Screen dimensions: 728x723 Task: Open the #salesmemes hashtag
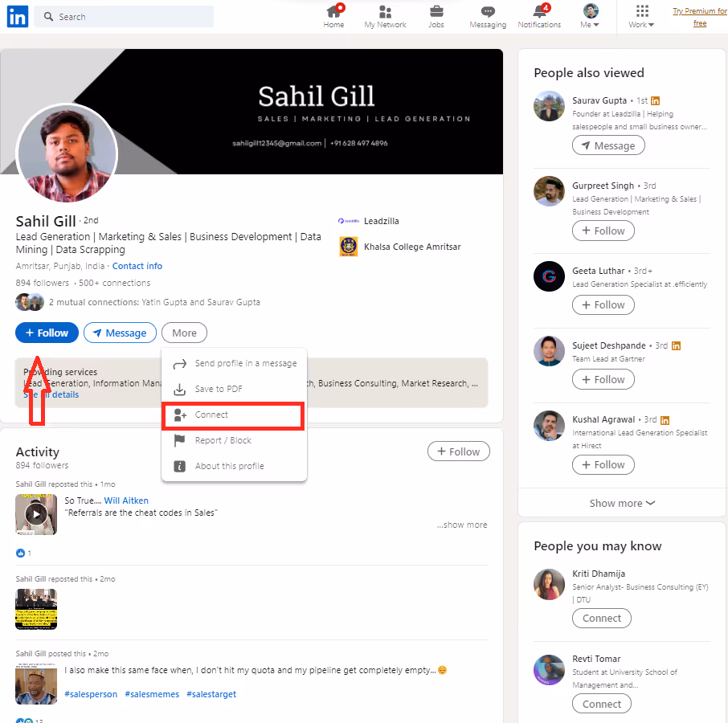[152, 694]
